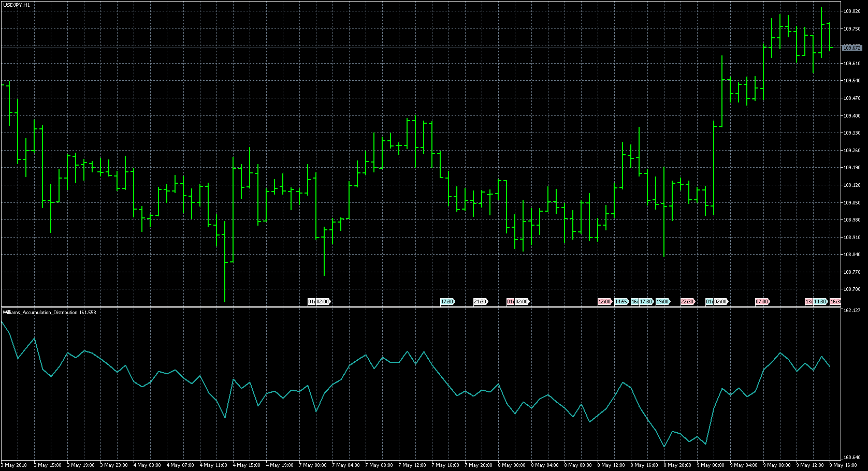Open the blue 14:55 event marker
868x471 pixels.
point(621,302)
